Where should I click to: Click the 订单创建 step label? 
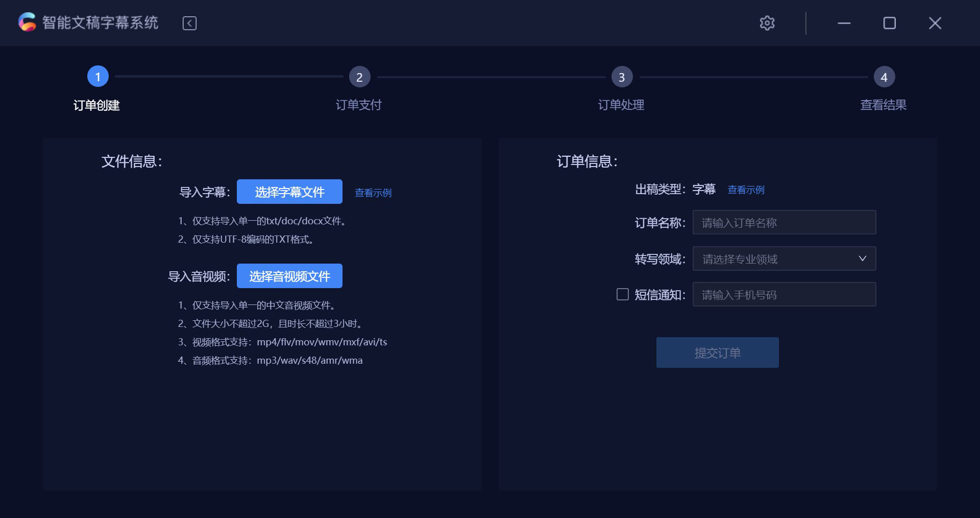(96, 105)
